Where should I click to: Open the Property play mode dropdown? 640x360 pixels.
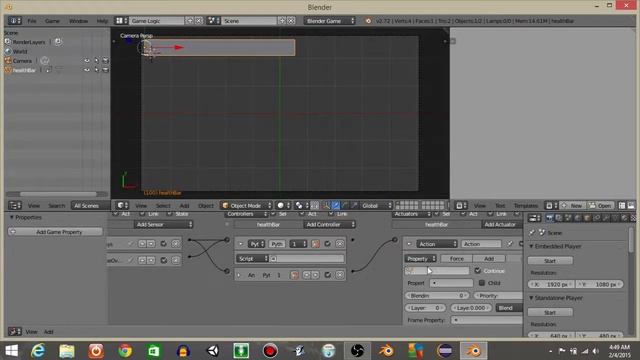pyautogui.click(x=421, y=258)
